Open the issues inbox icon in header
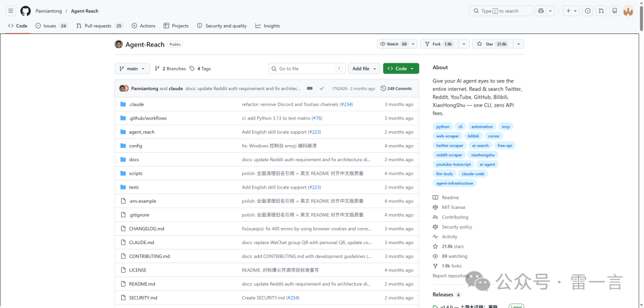This screenshot has width=644, height=308. (x=588, y=11)
